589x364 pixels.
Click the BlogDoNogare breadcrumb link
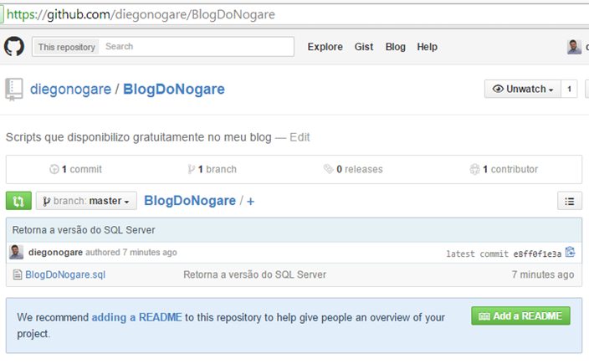point(190,201)
